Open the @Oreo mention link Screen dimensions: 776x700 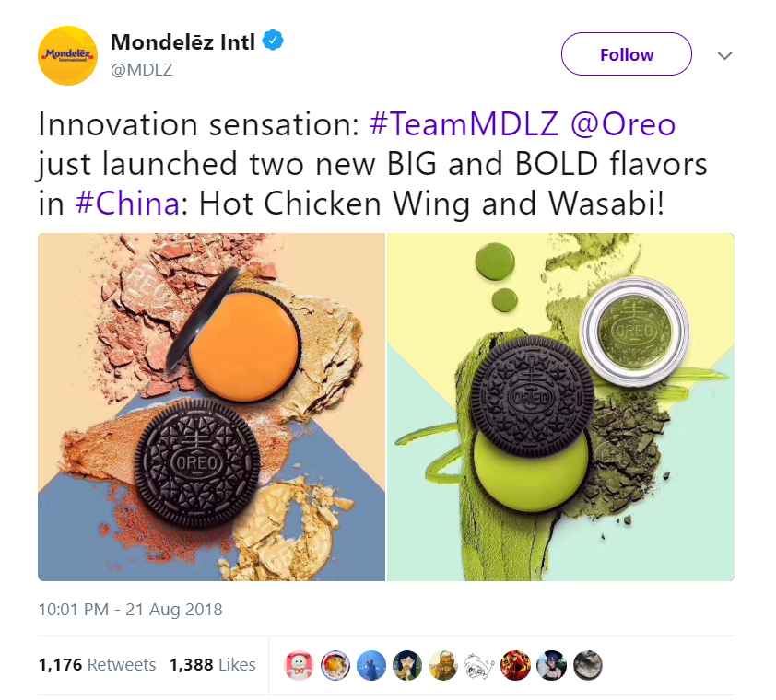coord(623,123)
